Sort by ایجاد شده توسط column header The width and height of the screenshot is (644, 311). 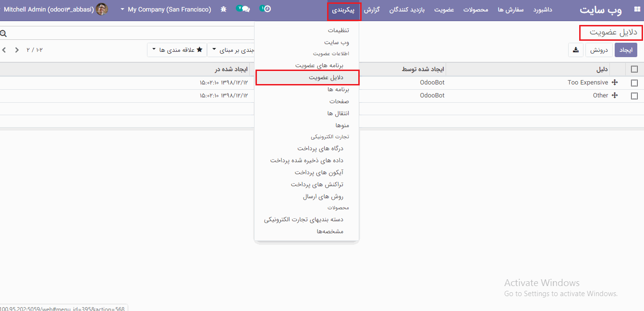point(423,69)
